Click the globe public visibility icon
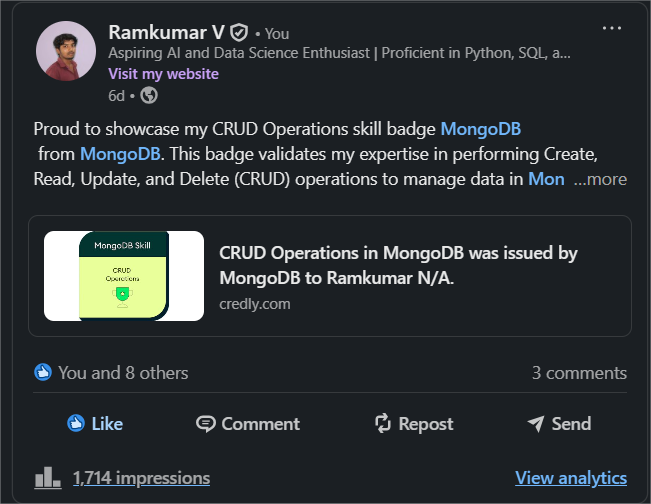The width and height of the screenshot is (651, 504). click(x=149, y=95)
